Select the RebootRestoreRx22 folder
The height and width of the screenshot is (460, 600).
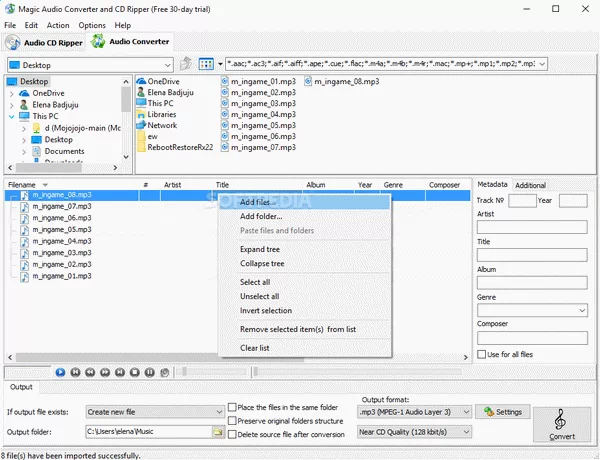click(175, 147)
